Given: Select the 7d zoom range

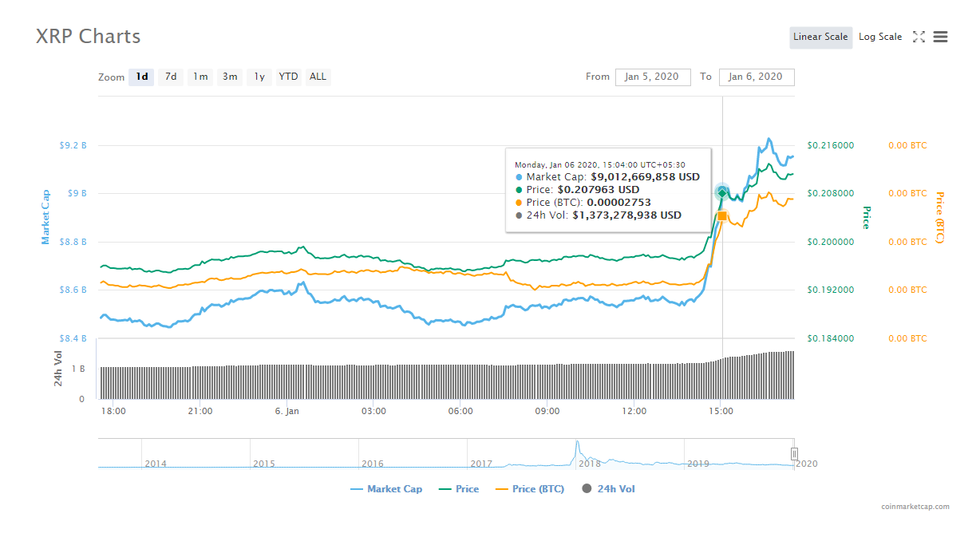Looking at the screenshot, I should click(171, 77).
